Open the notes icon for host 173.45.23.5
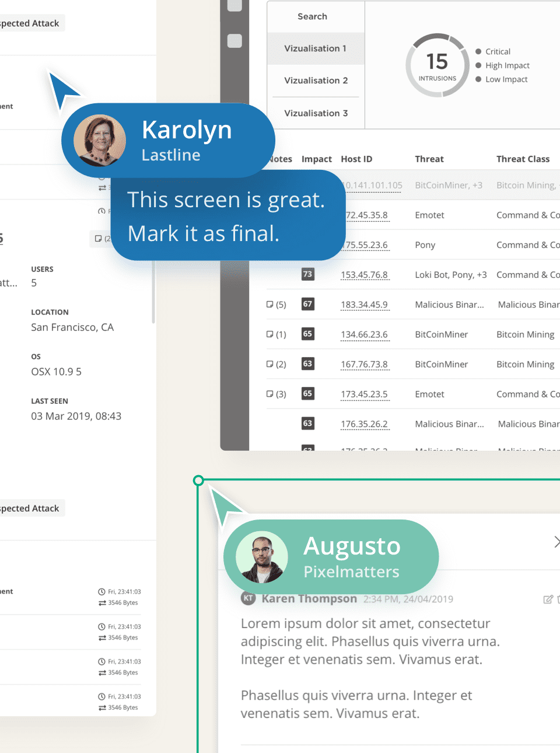The image size is (560, 753). [x=270, y=394]
